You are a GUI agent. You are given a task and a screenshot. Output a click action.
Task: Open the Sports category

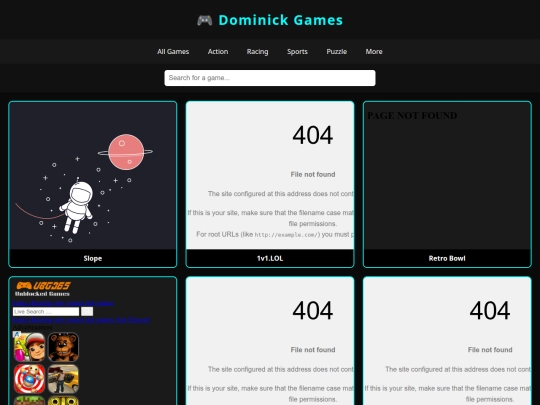click(x=297, y=51)
